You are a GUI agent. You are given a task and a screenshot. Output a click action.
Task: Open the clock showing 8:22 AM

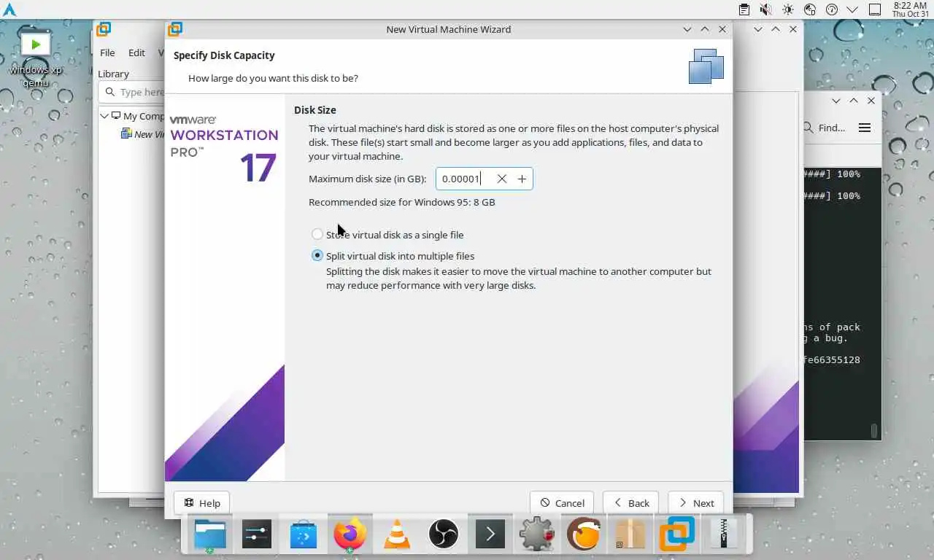[x=910, y=9]
